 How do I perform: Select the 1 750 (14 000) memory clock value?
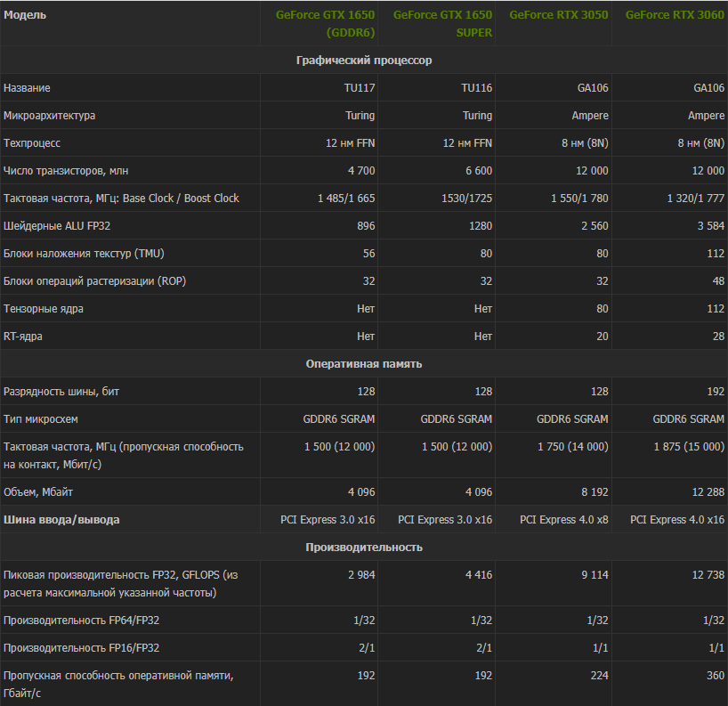point(573,447)
